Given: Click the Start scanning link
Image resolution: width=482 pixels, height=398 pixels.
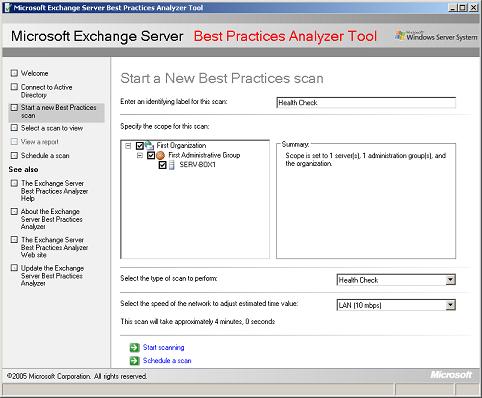Looking at the screenshot, I should (x=163, y=347).
